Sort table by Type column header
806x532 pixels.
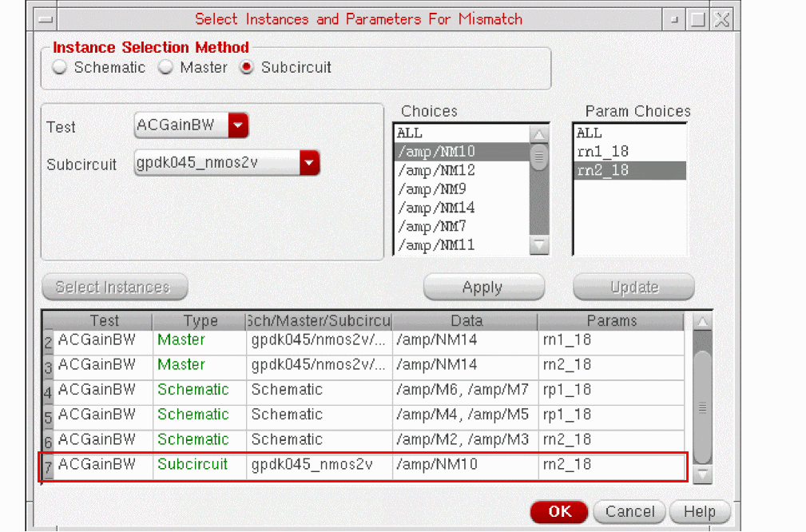pos(200,321)
